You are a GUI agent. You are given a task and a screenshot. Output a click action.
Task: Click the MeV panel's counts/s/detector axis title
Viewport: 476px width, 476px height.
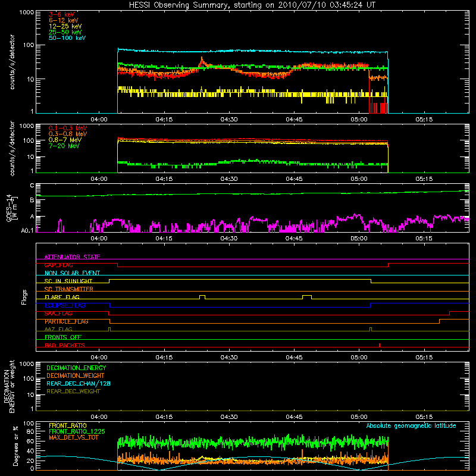[12, 148]
